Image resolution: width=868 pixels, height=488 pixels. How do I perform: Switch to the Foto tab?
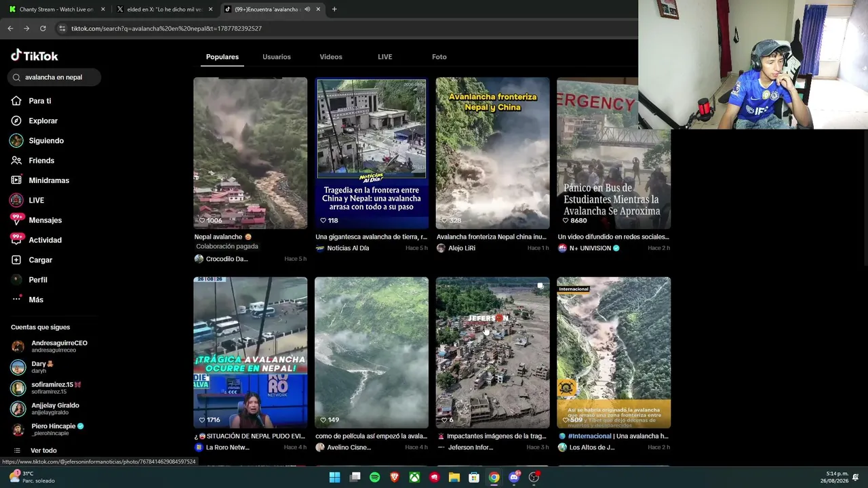439,57
